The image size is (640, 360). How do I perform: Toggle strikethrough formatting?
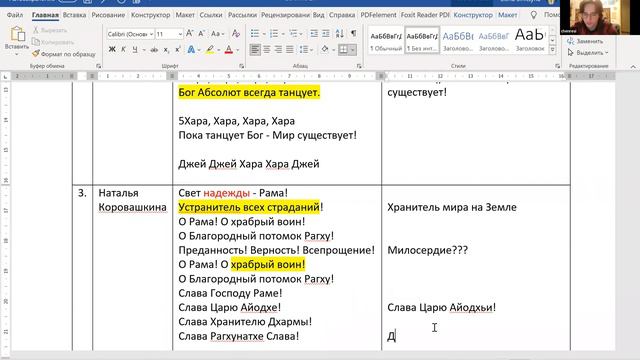154,50
